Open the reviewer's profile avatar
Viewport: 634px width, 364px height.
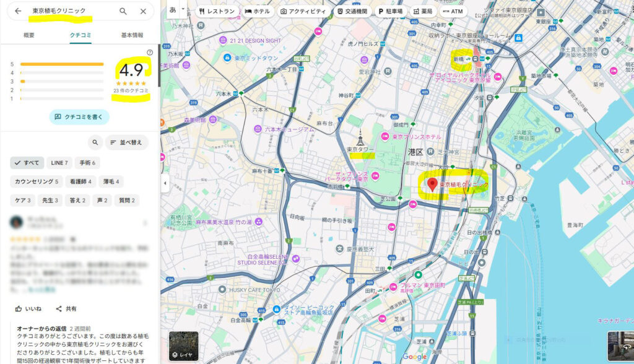coord(16,222)
